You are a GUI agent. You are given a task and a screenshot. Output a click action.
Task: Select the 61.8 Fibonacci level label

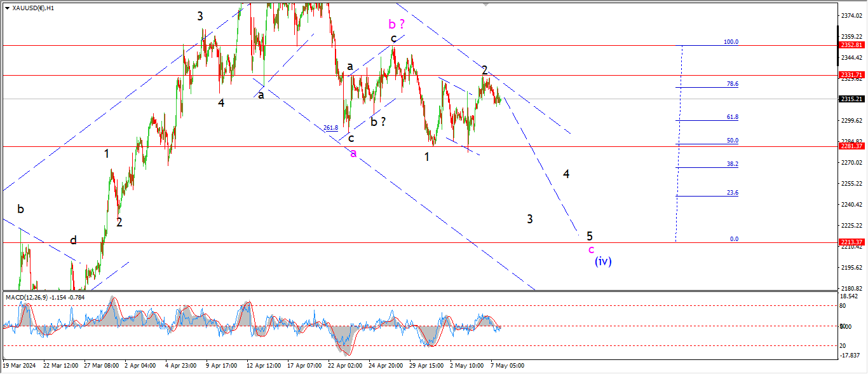coord(732,118)
